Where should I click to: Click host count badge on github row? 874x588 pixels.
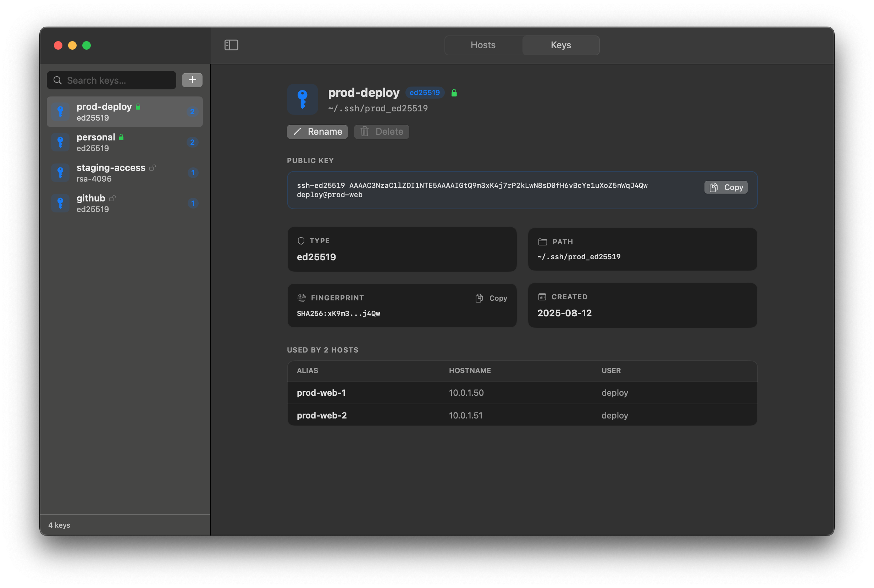click(x=193, y=203)
